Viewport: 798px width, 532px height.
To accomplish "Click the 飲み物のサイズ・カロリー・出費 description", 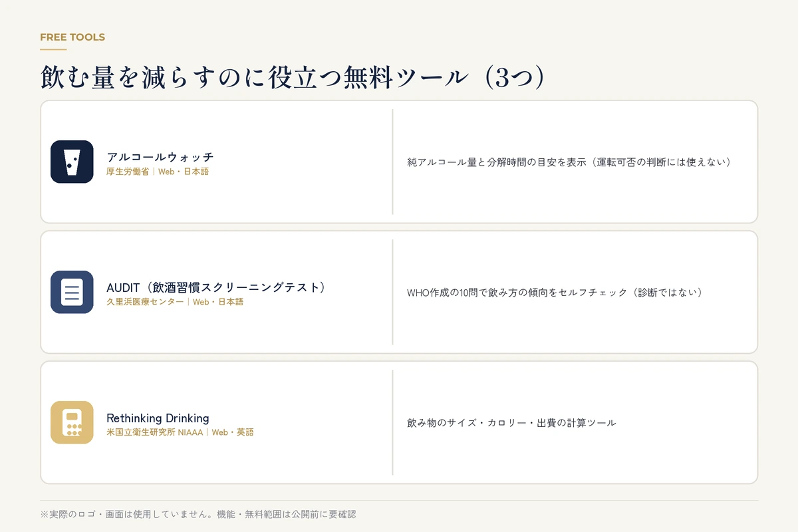I will pyautogui.click(x=511, y=422).
